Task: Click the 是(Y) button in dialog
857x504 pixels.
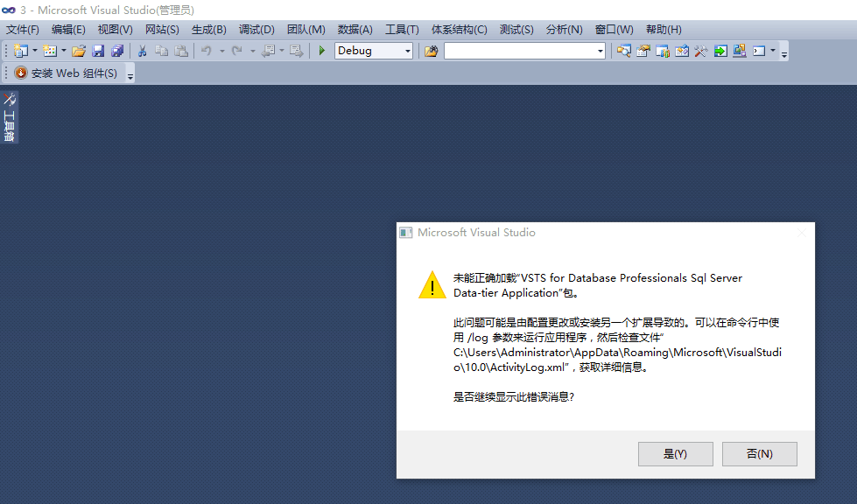Action: pos(676,454)
